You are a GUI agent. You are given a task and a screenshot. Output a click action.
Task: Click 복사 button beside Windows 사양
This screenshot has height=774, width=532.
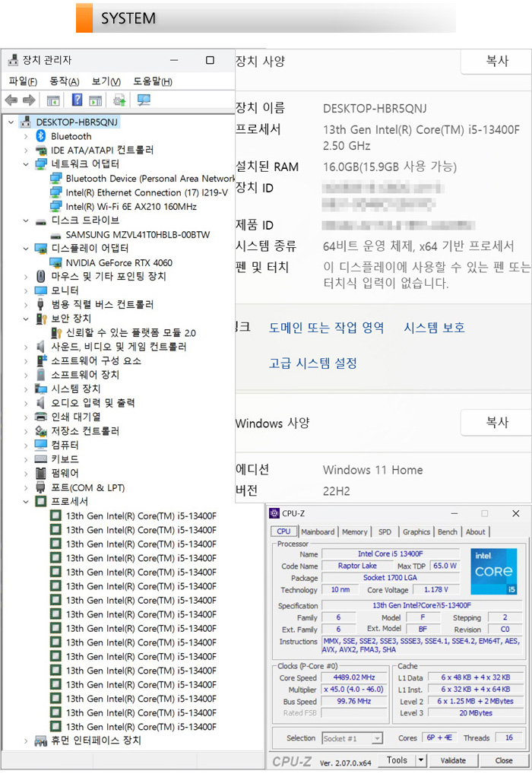pos(496,423)
